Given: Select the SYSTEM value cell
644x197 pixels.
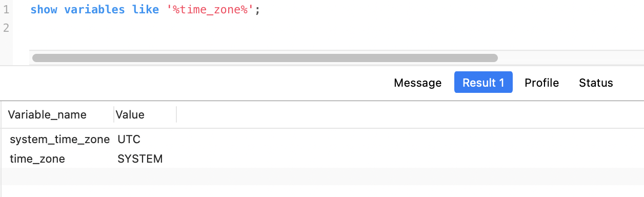Looking at the screenshot, I should click(x=140, y=159).
